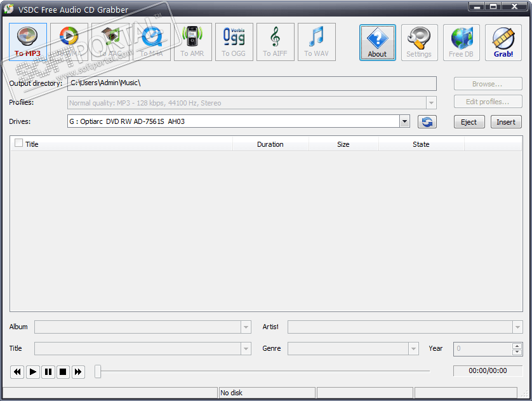532x401 pixels.
Task: Open the Artist dropdown
Action: tap(517, 327)
